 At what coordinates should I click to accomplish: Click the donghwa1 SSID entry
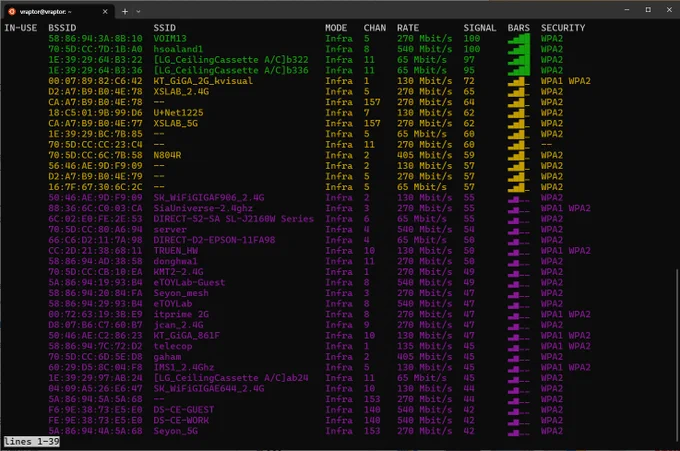click(x=175, y=261)
